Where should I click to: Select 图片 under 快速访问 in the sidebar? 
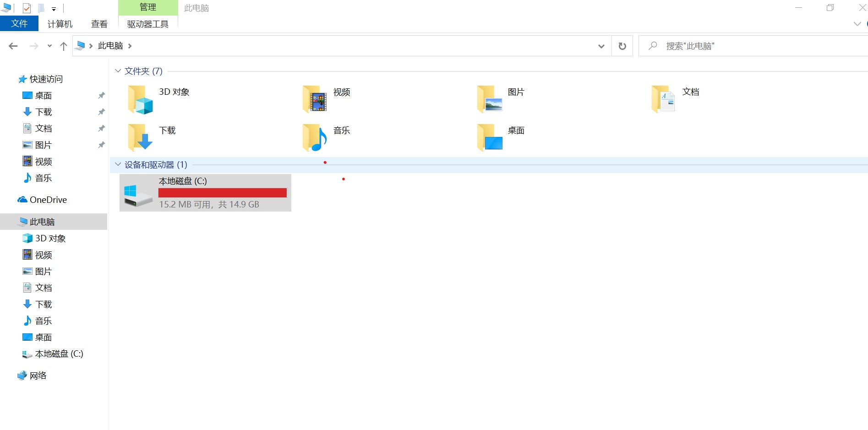click(x=38, y=145)
